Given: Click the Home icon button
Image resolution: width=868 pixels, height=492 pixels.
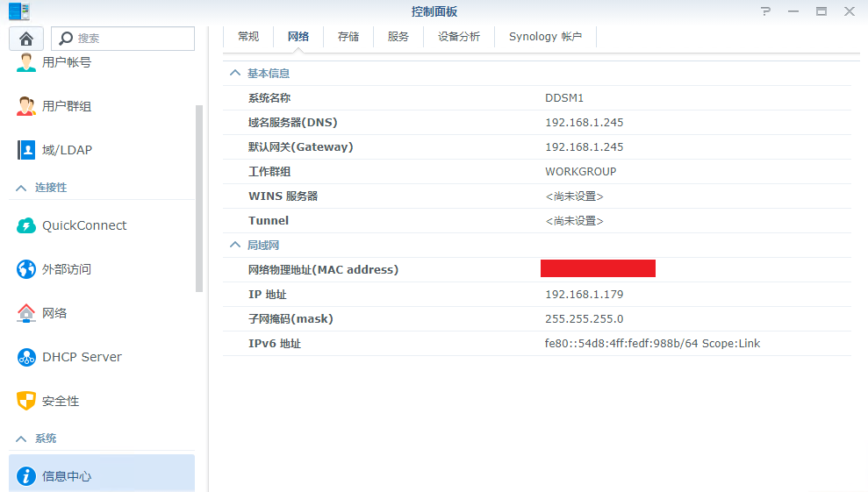Looking at the screenshot, I should [x=26, y=39].
